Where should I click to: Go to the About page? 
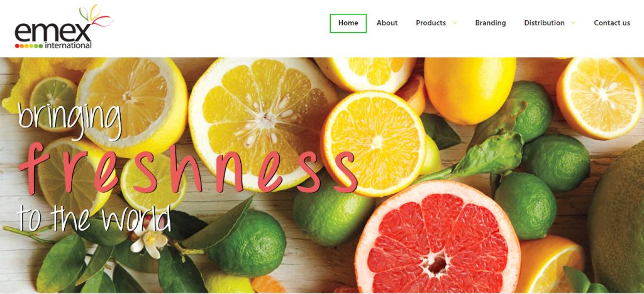(387, 23)
